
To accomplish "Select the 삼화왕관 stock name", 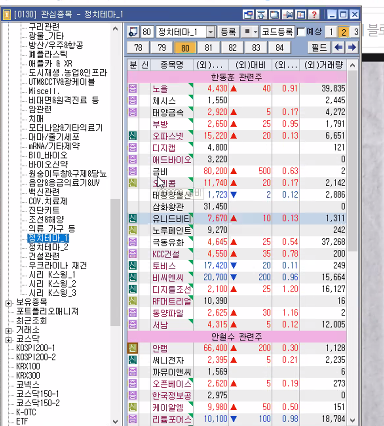I will [x=168, y=207].
